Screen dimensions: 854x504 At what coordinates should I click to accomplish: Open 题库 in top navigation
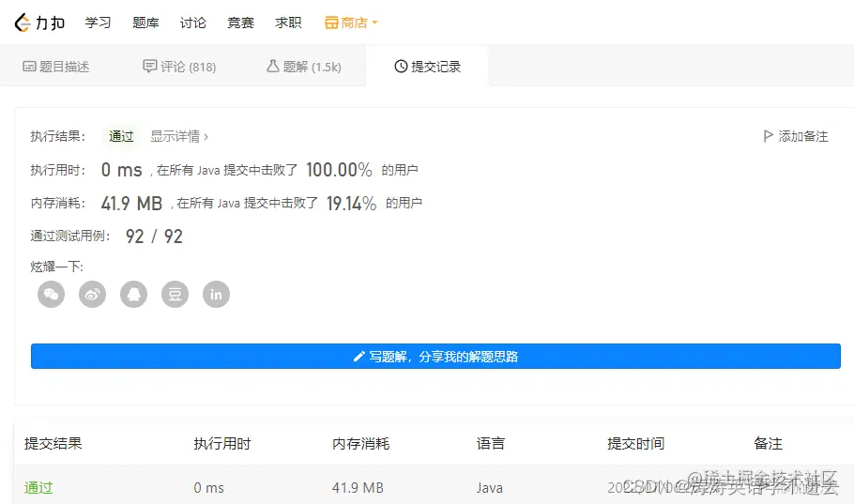coord(146,23)
